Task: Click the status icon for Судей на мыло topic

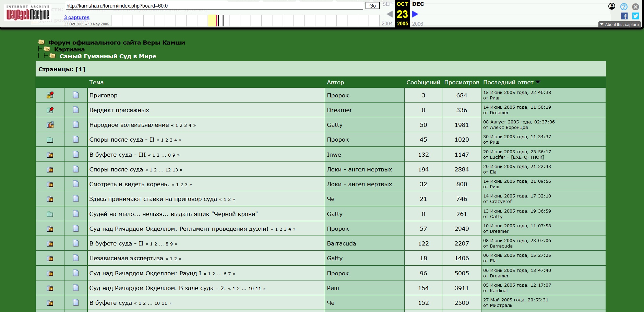Action: (50, 214)
